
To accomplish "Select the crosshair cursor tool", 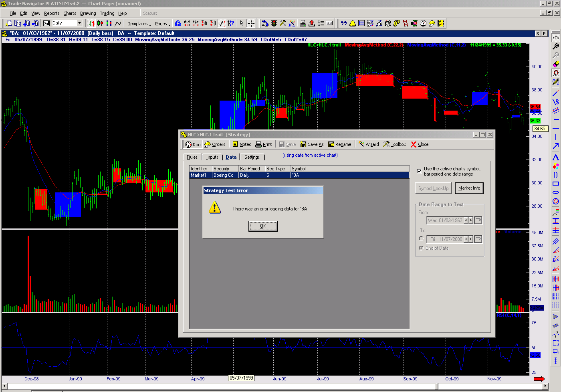I will [251, 23].
